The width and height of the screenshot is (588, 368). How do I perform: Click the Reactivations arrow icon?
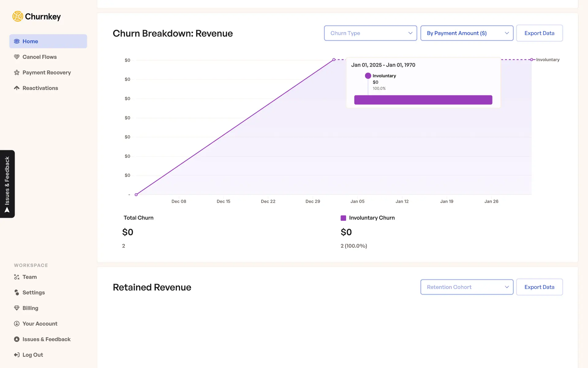coord(17,88)
